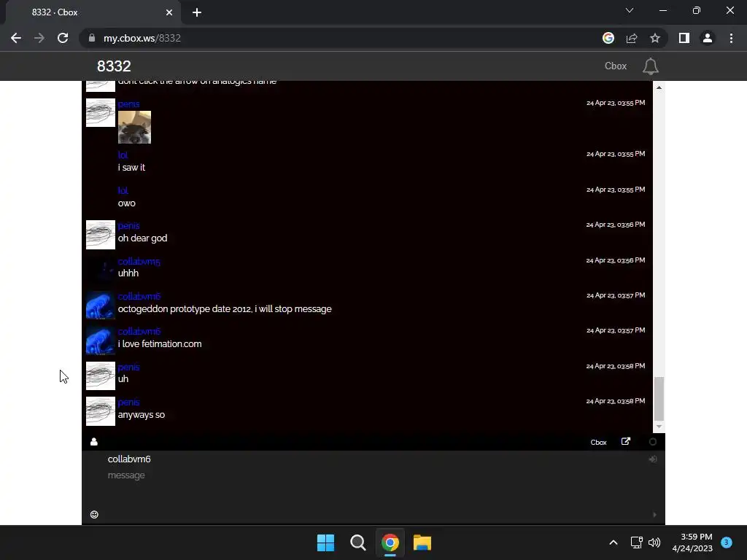Click blue avatar beside octogeddon message
This screenshot has width=747, height=560.
click(101, 306)
